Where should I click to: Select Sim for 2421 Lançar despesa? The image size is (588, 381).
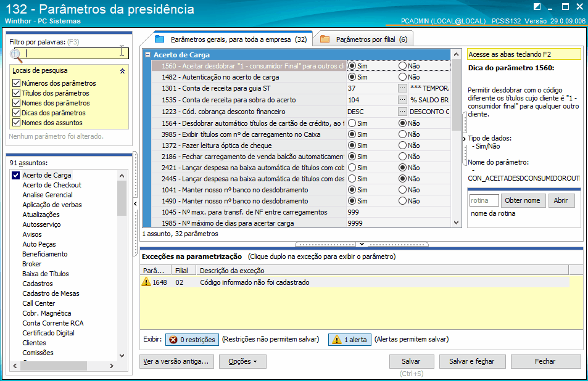[352, 168]
